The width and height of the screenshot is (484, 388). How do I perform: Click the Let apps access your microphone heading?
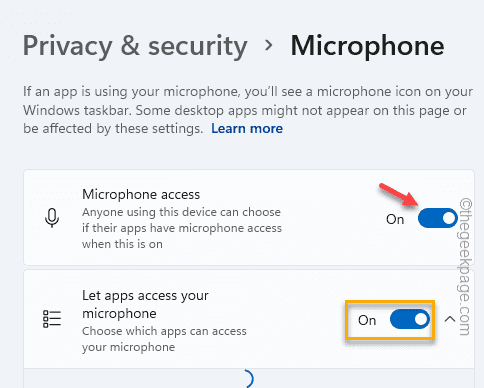click(145, 304)
